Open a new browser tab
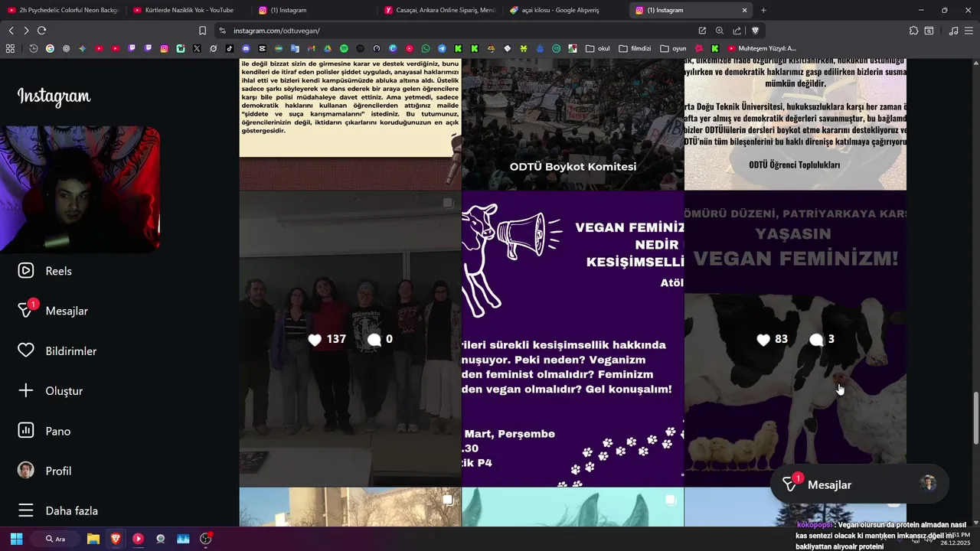980x551 pixels. [763, 10]
